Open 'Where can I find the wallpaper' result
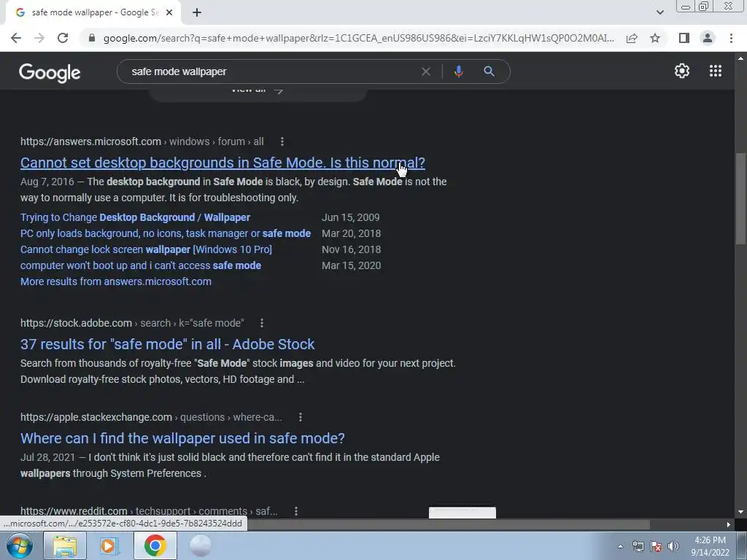This screenshot has width=747, height=560. [182, 438]
